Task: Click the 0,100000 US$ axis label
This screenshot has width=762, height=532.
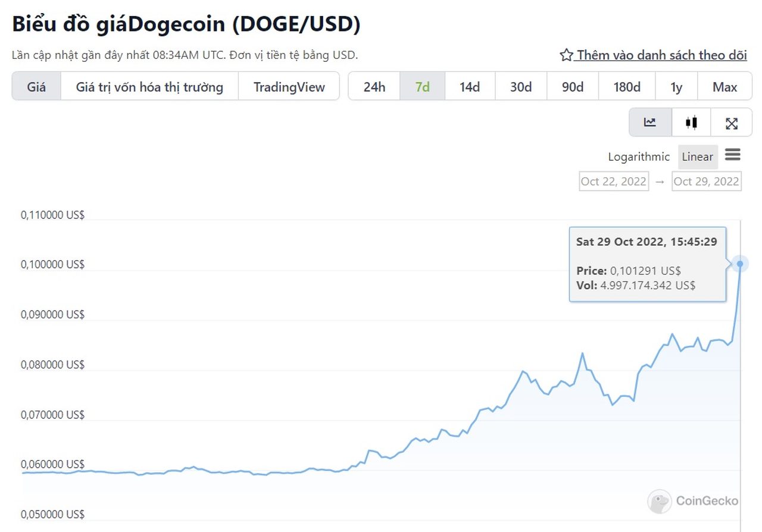Action: [53, 264]
